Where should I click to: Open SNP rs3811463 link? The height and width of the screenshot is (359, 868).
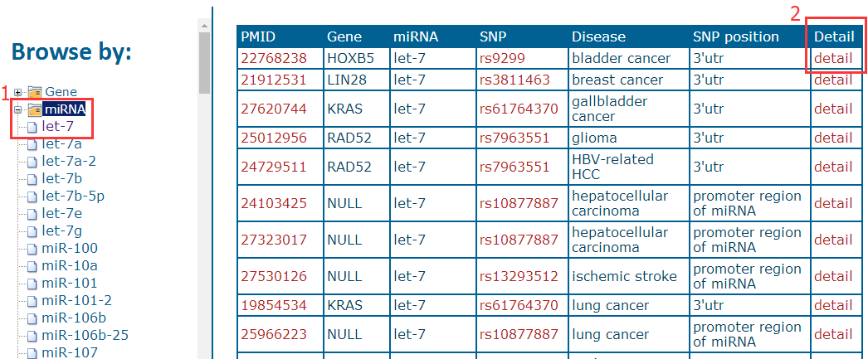514,80
